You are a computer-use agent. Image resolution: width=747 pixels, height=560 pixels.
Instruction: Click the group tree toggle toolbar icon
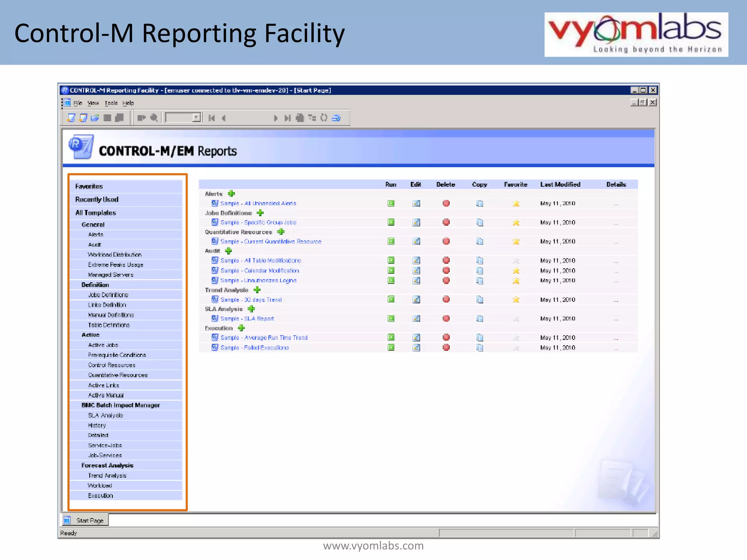coord(312,118)
